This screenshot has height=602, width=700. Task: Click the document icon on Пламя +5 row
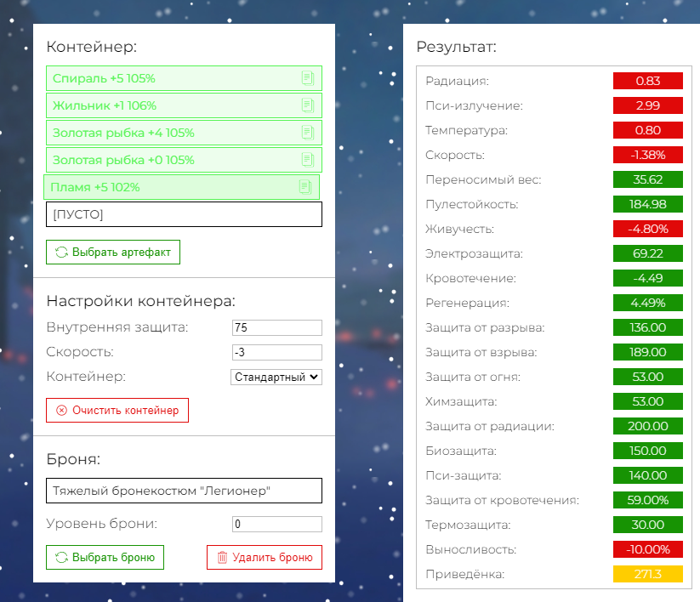[x=305, y=187]
